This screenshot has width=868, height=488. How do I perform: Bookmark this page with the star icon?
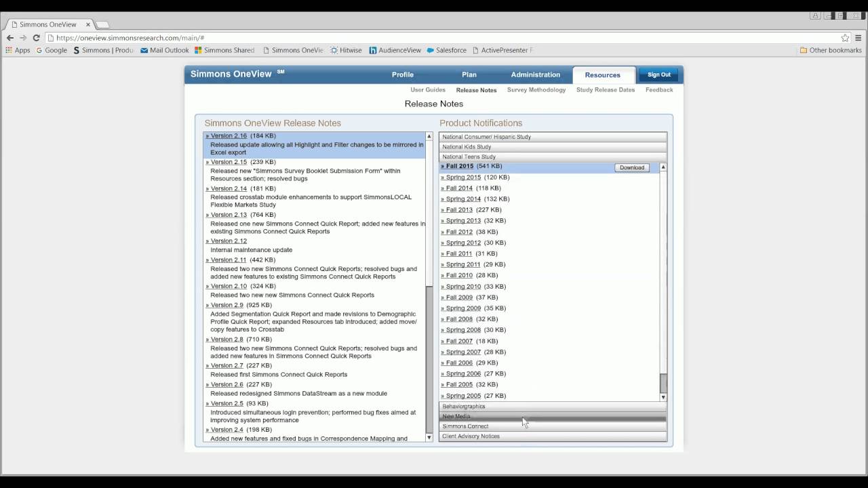[845, 38]
